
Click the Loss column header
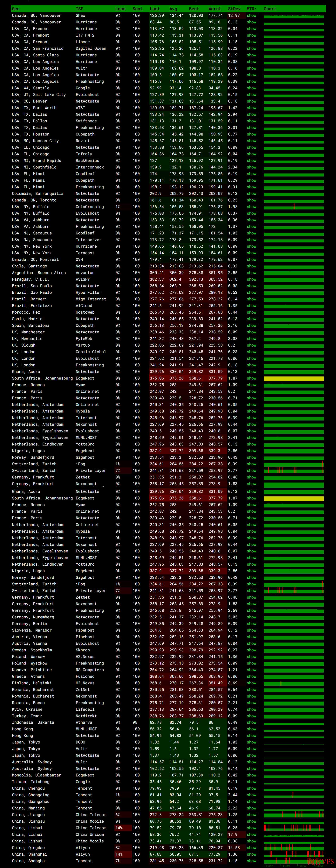coord(120,9)
